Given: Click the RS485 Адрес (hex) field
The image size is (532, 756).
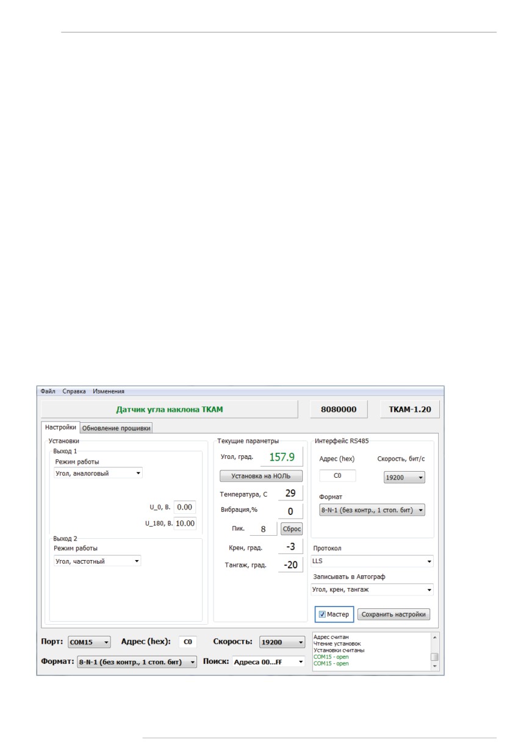Looking at the screenshot, I should pos(337,476).
